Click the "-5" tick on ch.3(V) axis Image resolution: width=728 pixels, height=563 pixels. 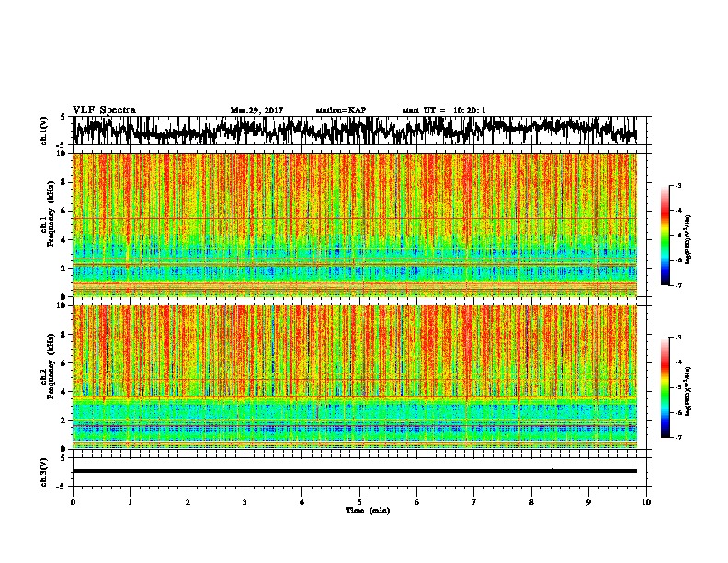coord(63,487)
